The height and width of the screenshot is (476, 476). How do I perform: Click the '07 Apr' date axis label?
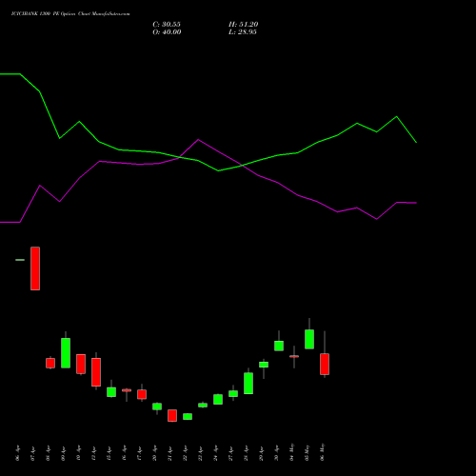[32, 453]
